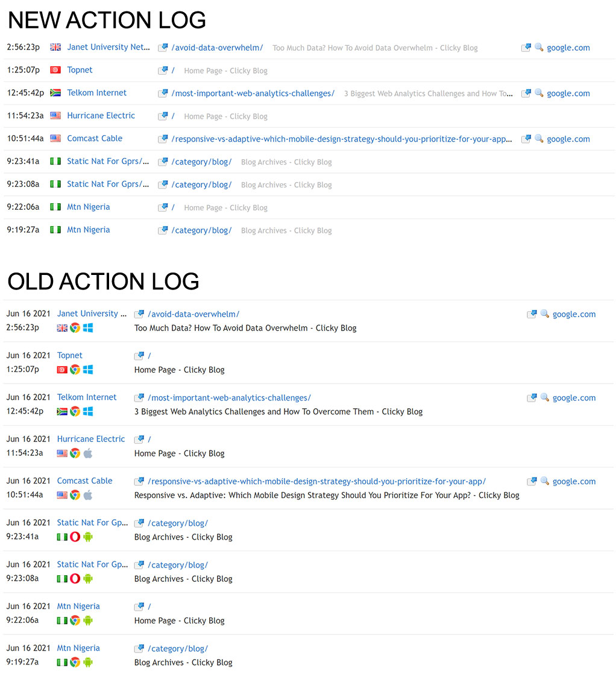Click South Africa flag beside Telkom Internet new log
616x688 pixels.
pyautogui.click(x=55, y=93)
